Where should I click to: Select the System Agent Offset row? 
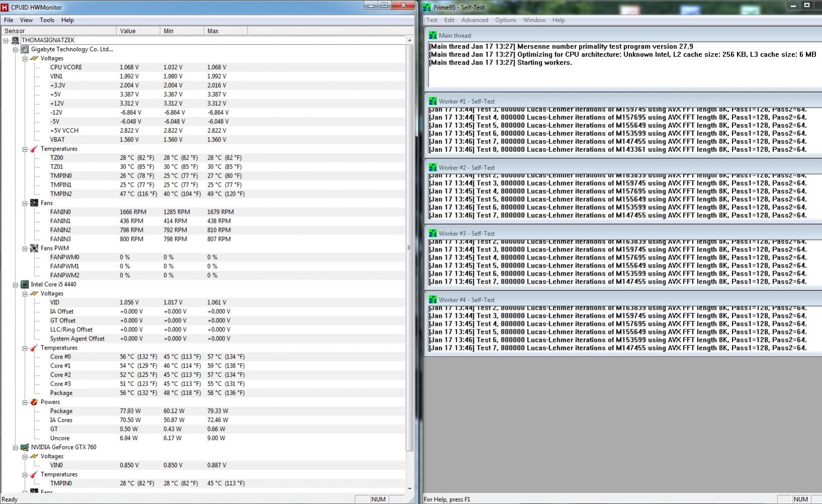[203, 339]
